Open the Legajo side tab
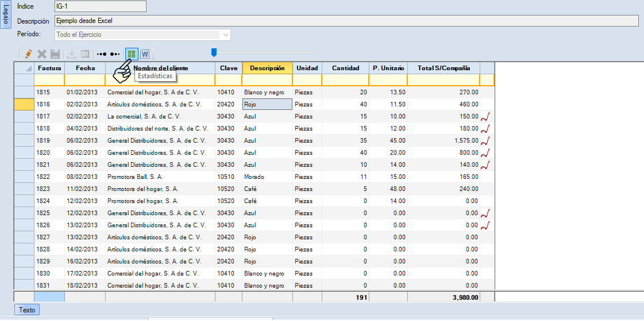644x321 pixels. click(x=6, y=16)
